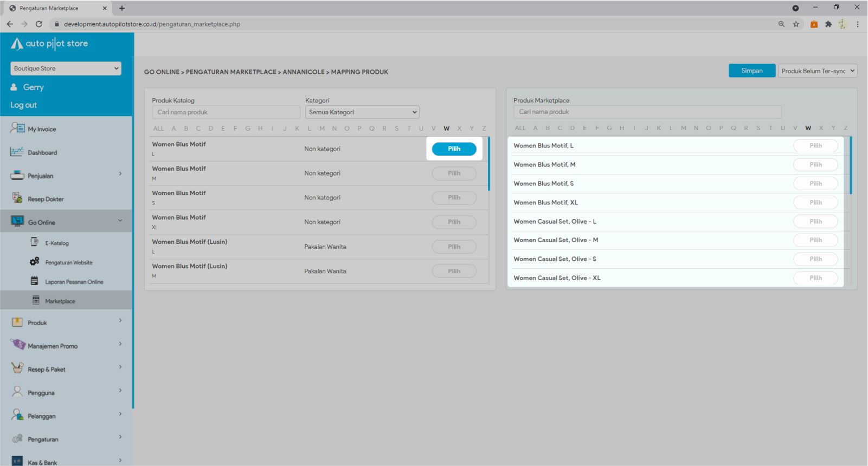Click the Log out link
Screen dimensions: 868x466
[24, 105]
